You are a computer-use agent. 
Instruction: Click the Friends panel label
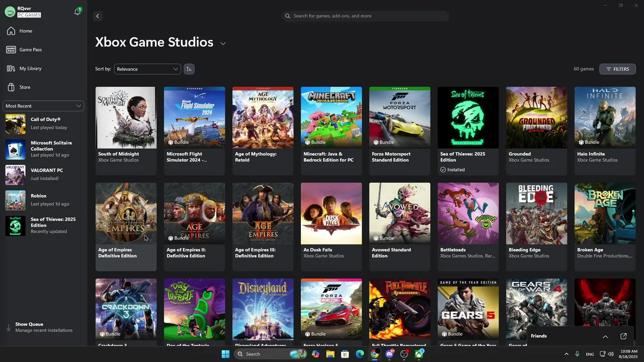(x=538, y=336)
